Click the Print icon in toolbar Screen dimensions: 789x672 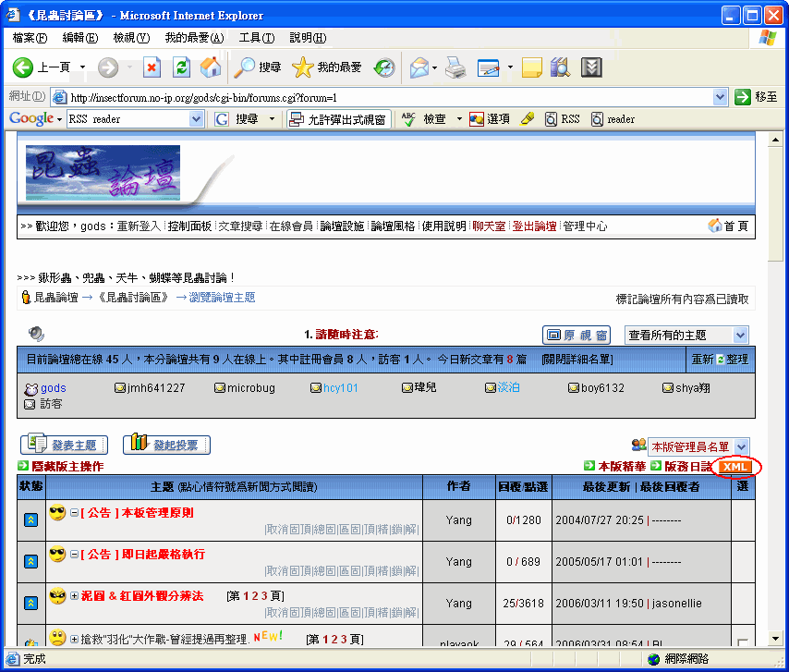click(x=455, y=67)
